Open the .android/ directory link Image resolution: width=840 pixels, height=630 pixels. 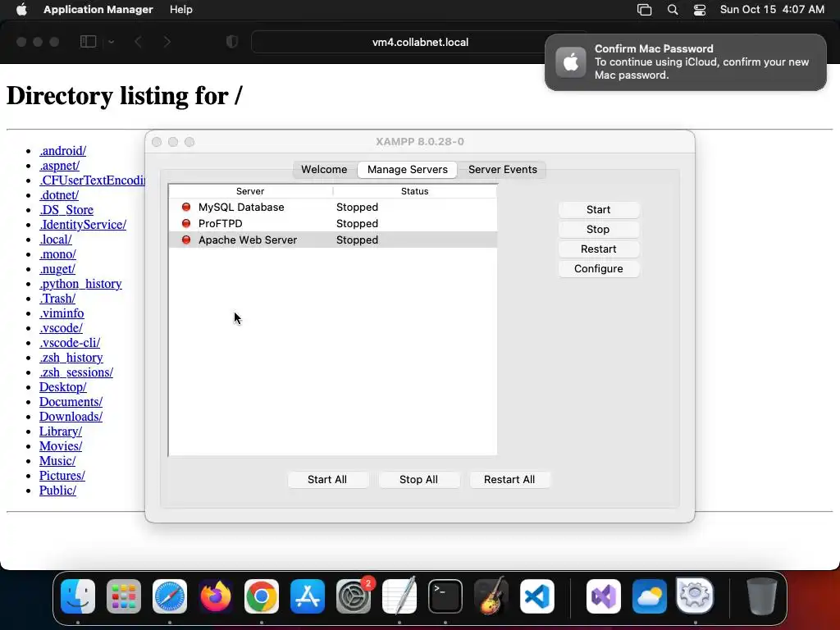62,151
